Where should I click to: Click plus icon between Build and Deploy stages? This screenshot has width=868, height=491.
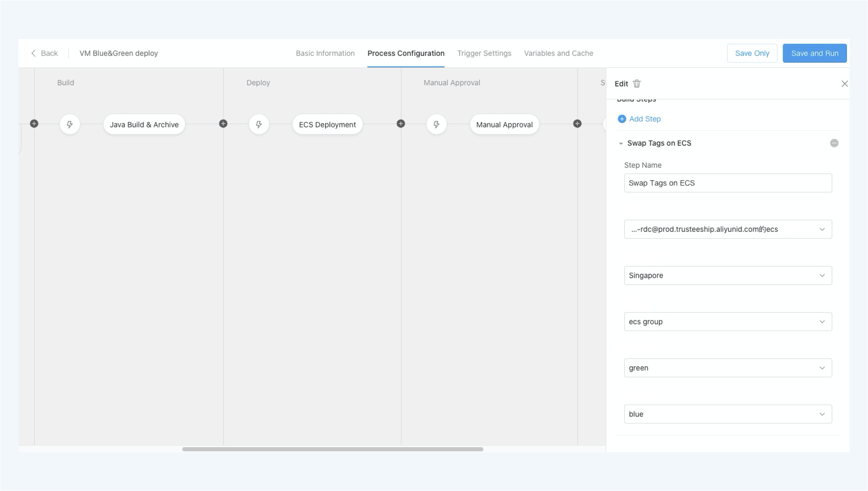point(223,124)
